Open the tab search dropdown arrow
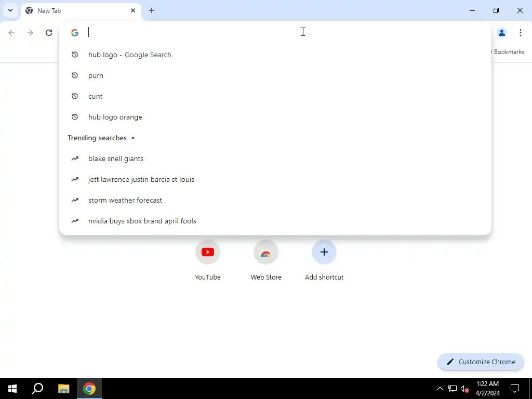532x399 pixels. 10,10
